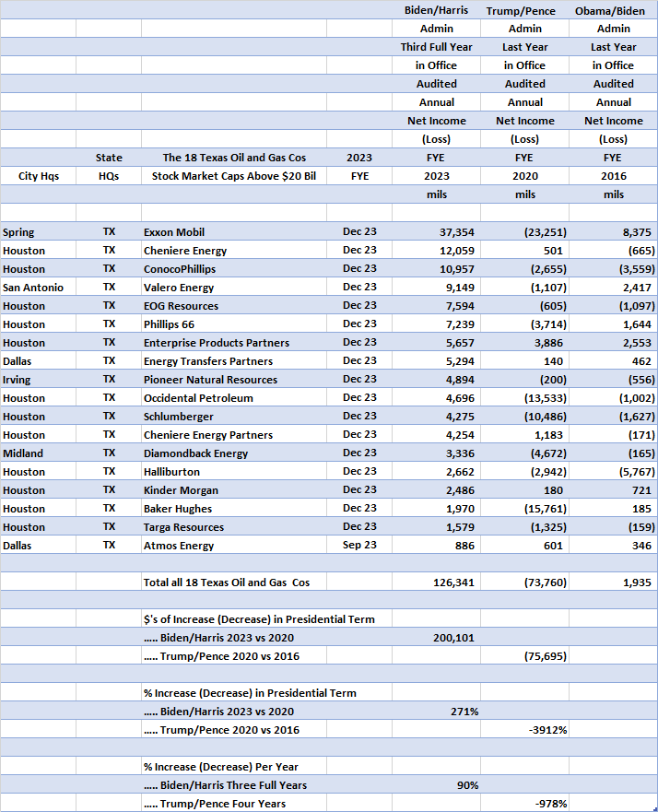Click the Schlumberger name cell
Viewport: 658px width, 812px height.
(x=234, y=417)
